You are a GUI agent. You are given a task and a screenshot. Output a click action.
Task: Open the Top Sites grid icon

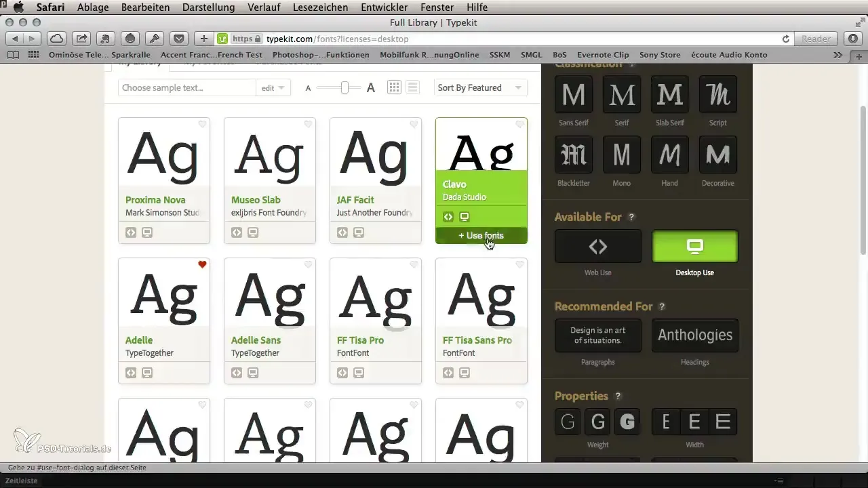pos(33,55)
